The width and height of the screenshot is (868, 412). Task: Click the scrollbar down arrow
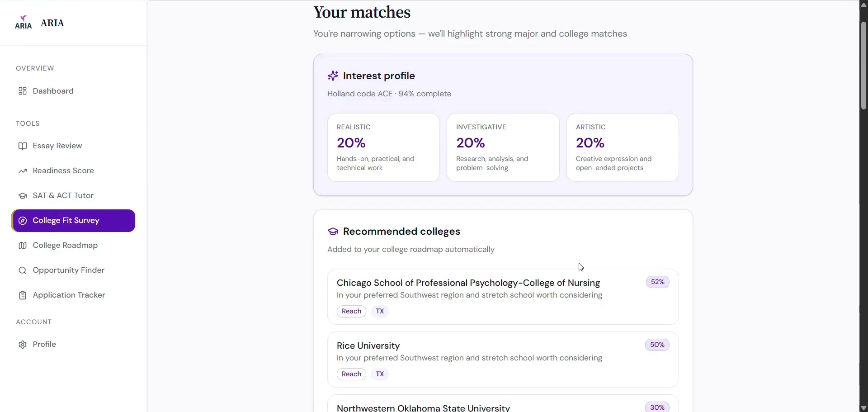point(863,408)
